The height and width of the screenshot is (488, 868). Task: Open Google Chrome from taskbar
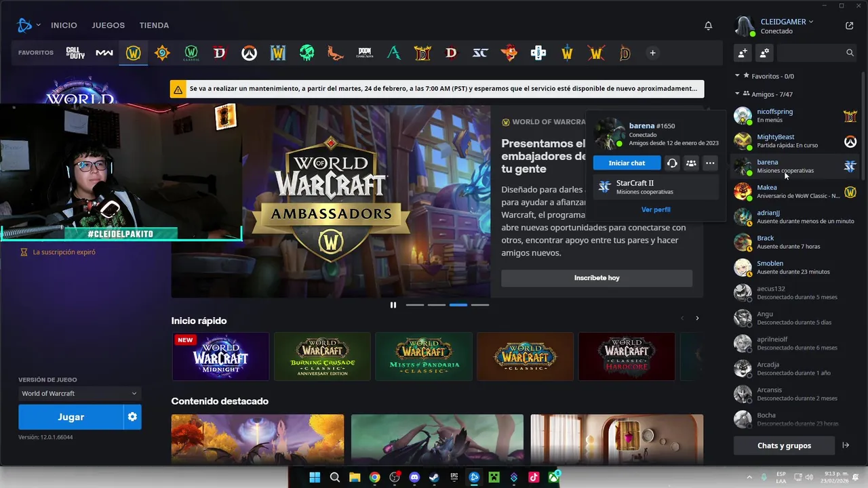coord(374,477)
